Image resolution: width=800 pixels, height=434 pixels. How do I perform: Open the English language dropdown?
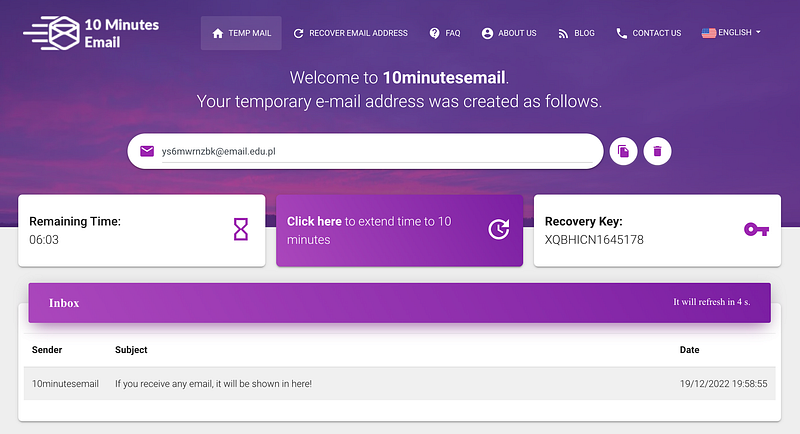click(x=731, y=33)
